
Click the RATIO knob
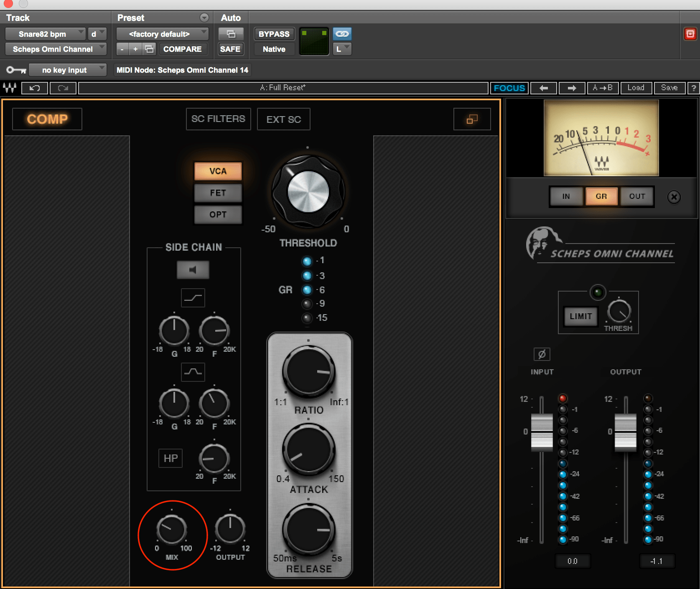point(309,371)
